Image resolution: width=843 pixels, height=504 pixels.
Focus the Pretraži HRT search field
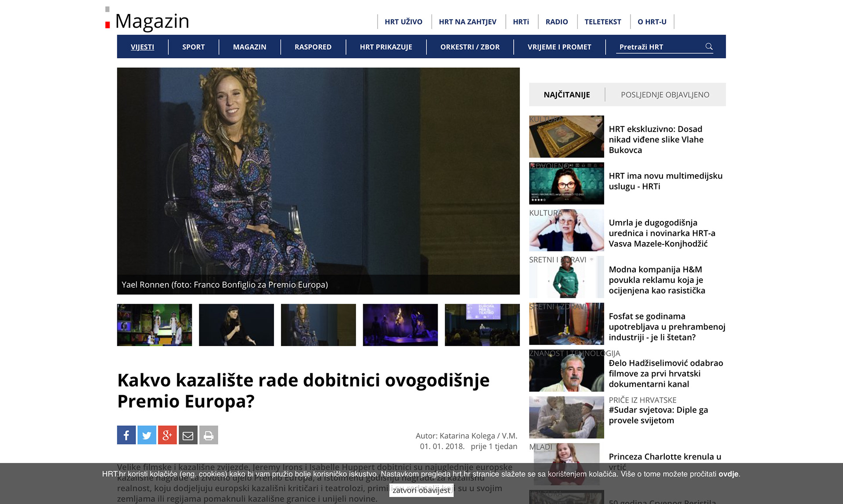tap(658, 47)
